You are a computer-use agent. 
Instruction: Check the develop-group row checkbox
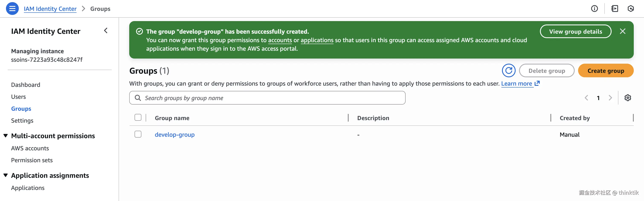(x=138, y=134)
